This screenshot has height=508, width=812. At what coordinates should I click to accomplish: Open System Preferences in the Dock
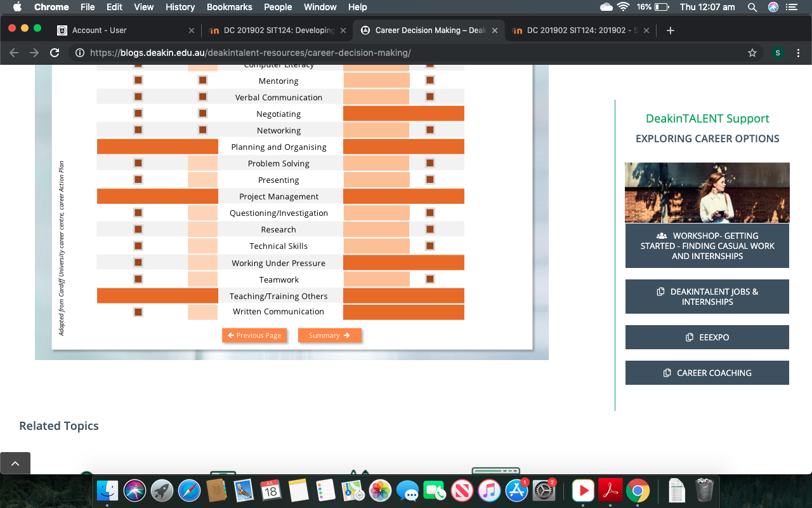(544, 491)
